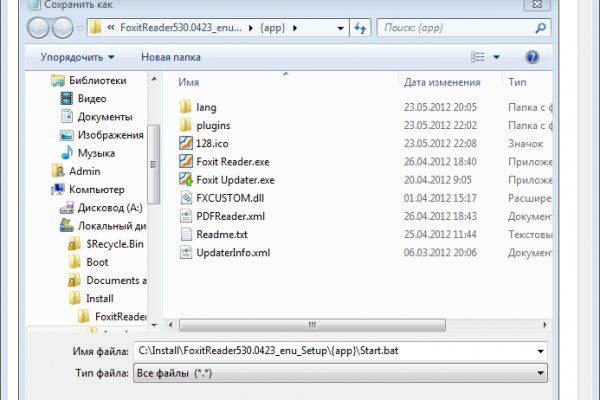Select the Install folder in tree
This screenshot has height=400, width=600.
(x=100, y=298)
